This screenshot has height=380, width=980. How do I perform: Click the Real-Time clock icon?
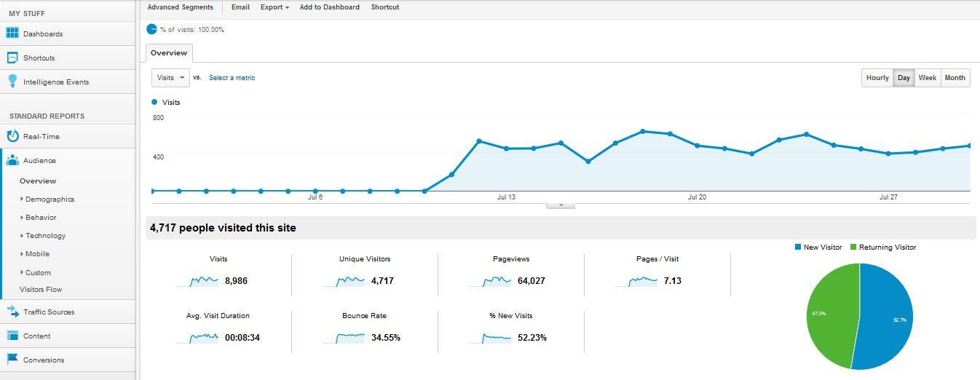point(12,136)
